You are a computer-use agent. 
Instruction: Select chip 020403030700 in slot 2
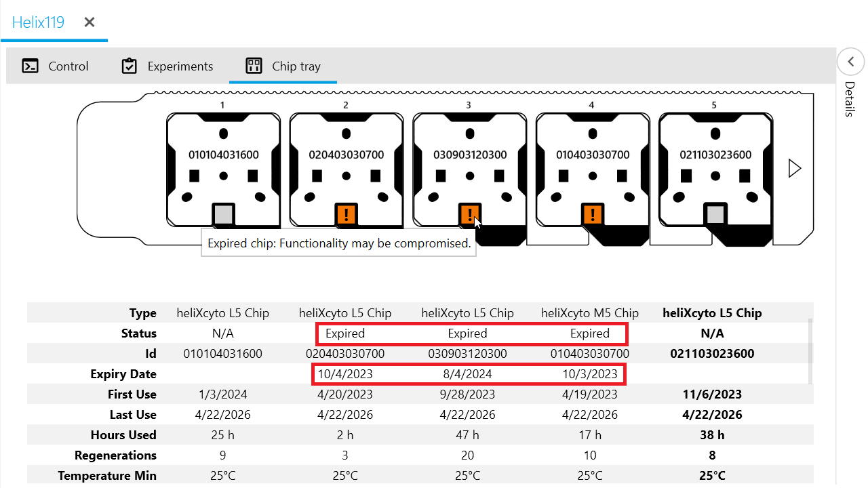(347, 169)
